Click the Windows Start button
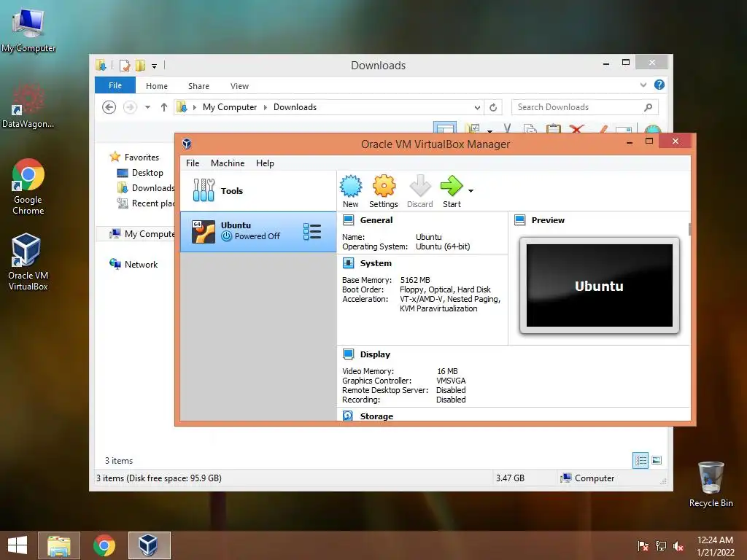This screenshot has height=560, width=747. (x=18, y=545)
